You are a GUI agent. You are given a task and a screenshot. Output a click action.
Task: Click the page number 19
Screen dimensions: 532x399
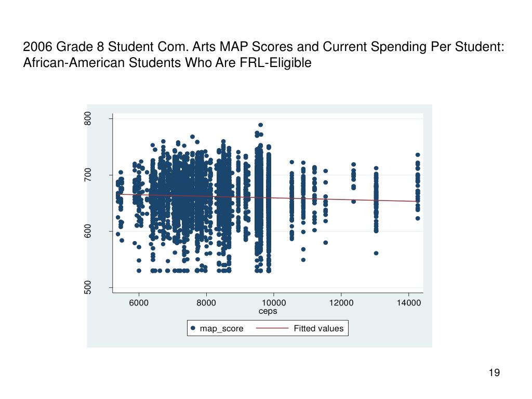[x=495, y=373]
